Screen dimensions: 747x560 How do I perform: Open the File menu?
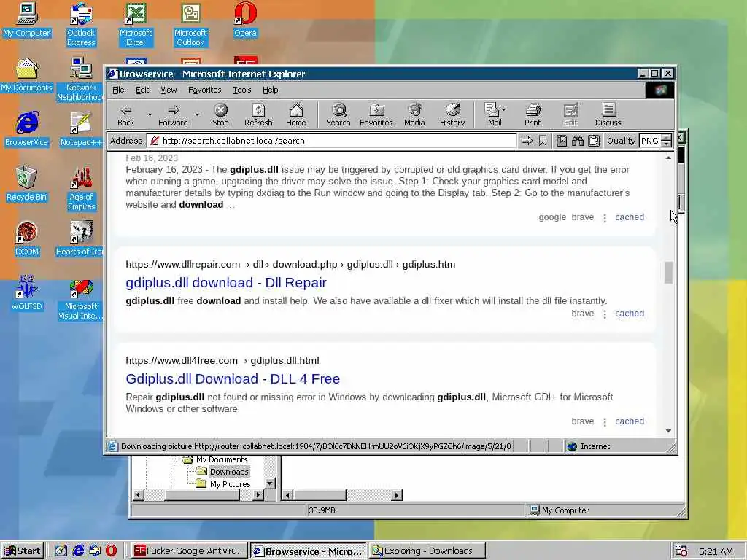tap(118, 90)
